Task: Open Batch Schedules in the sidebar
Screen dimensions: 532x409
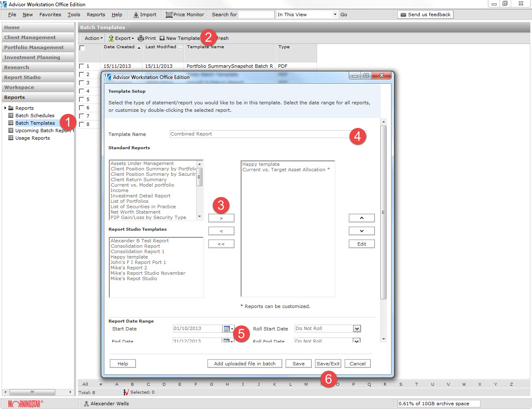Action: pyautogui.click(x=35, y=116)
